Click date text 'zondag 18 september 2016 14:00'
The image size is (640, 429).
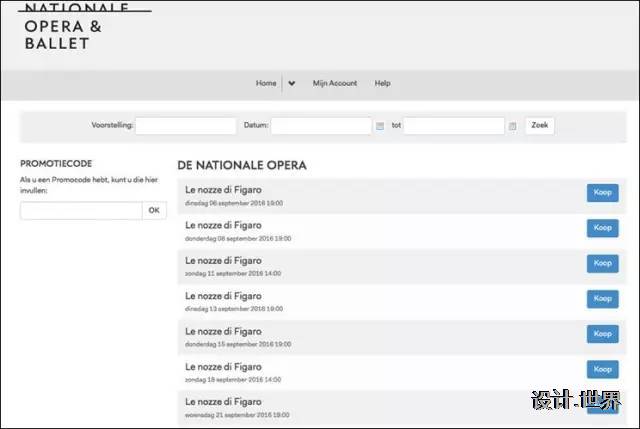(x=233, y=380)
